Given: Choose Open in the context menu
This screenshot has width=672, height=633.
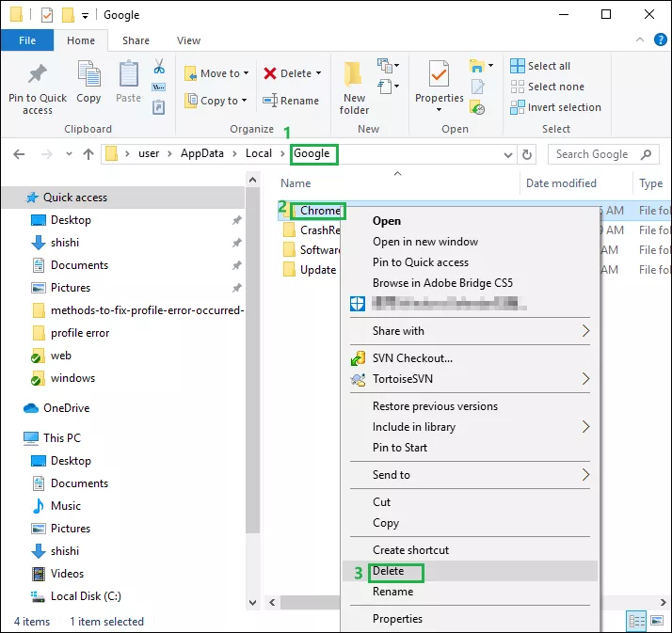Looking at the screenshot, I should click(x=470, y=221).
